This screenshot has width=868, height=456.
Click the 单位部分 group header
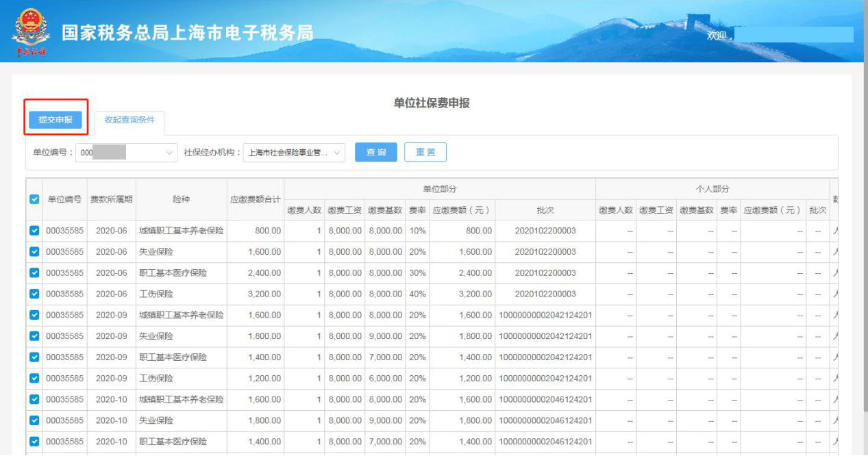point(440,189)
